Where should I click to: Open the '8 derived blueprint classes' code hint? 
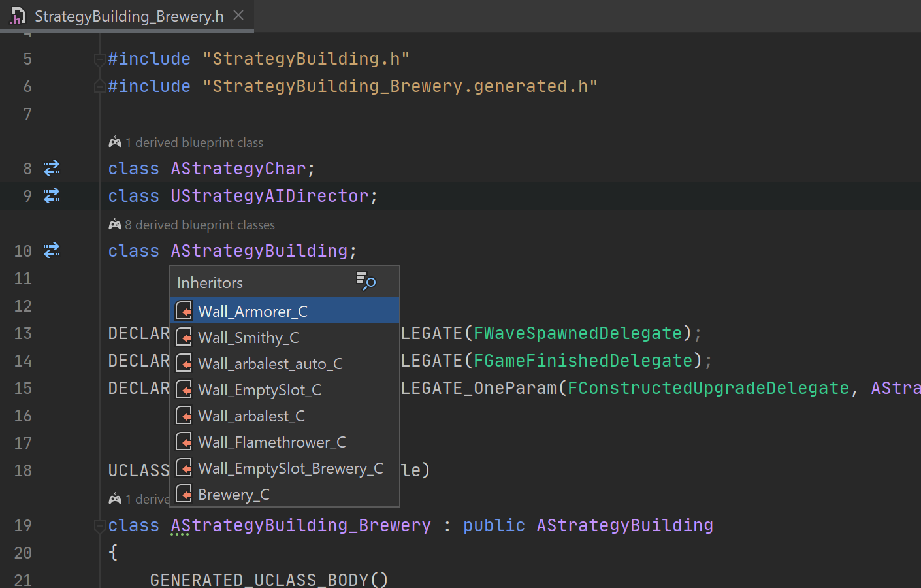pos(200,225)
